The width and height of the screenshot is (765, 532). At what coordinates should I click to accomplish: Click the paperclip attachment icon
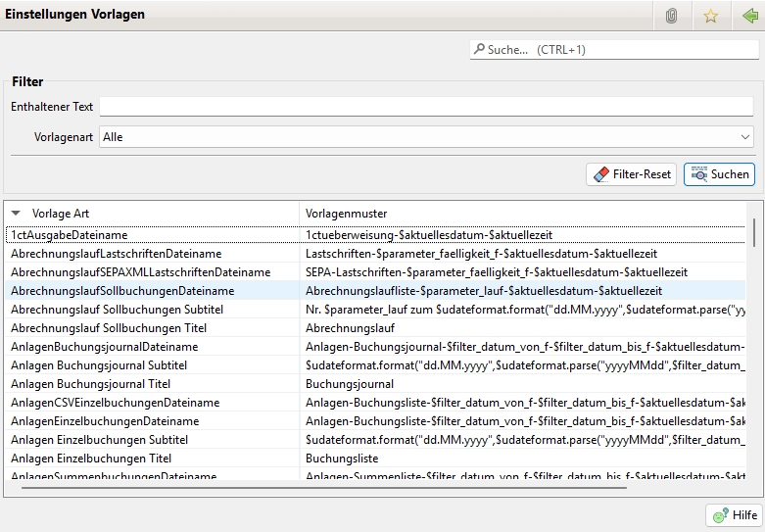[x=671, y=16]
